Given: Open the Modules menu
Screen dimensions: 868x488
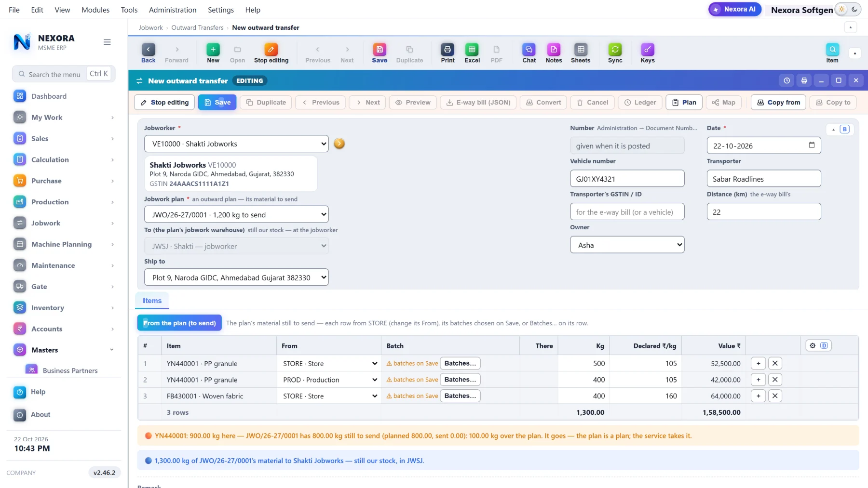Looking at the screenshot, I should coord(95,10).
